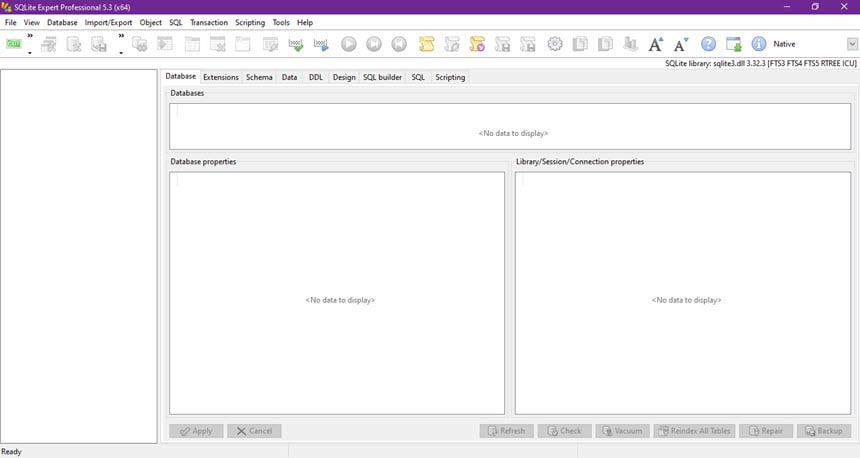Click the window with green download arrow icon
Viewport: 860px width, 458px height.
point(733,44)
